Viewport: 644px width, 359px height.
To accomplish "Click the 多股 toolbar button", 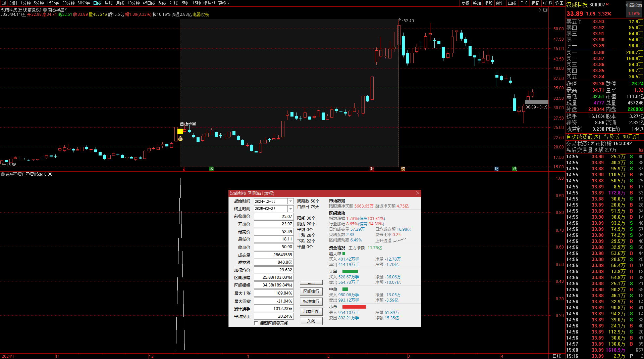I will point(489,3).
